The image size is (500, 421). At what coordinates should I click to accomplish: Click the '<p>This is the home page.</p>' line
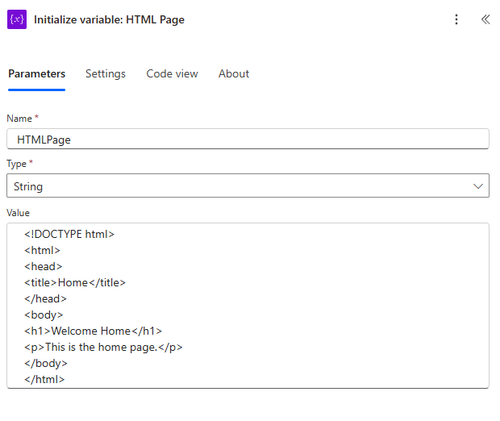click(x=103, y=347)
